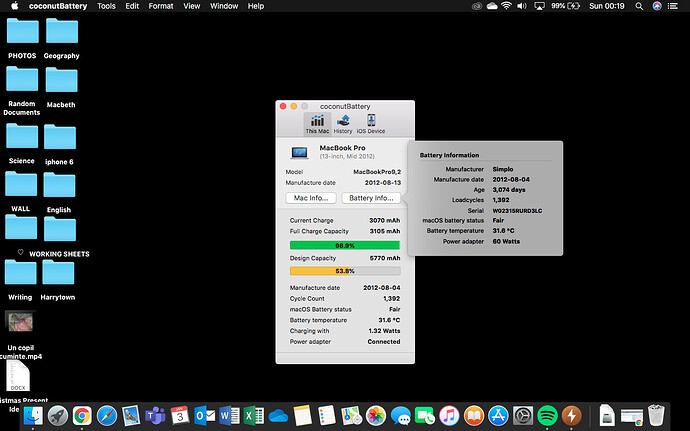
Task: Click the Mac Info... button
Action: [x=311, y=198]
